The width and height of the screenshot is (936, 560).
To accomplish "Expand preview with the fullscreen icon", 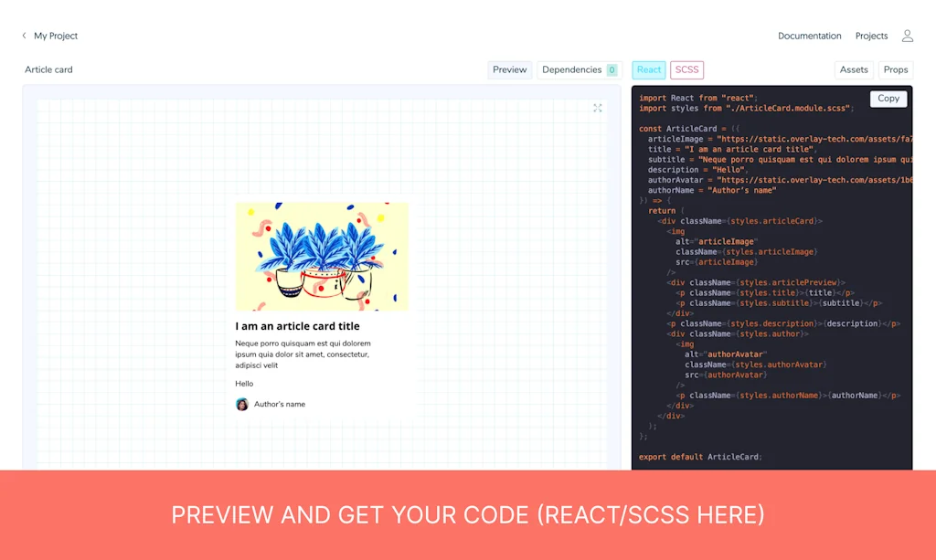I will point(597,108).
